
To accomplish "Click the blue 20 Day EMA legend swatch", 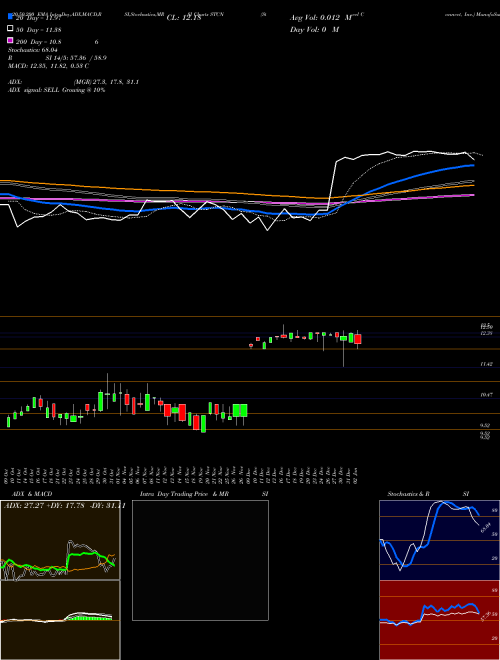I will [x=11, y=17].
